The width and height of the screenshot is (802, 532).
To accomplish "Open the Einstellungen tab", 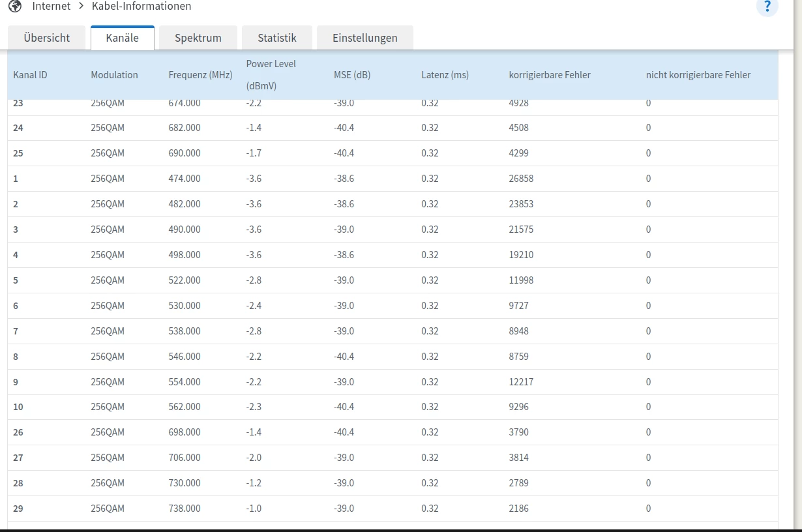I will [x=365, y=38].
